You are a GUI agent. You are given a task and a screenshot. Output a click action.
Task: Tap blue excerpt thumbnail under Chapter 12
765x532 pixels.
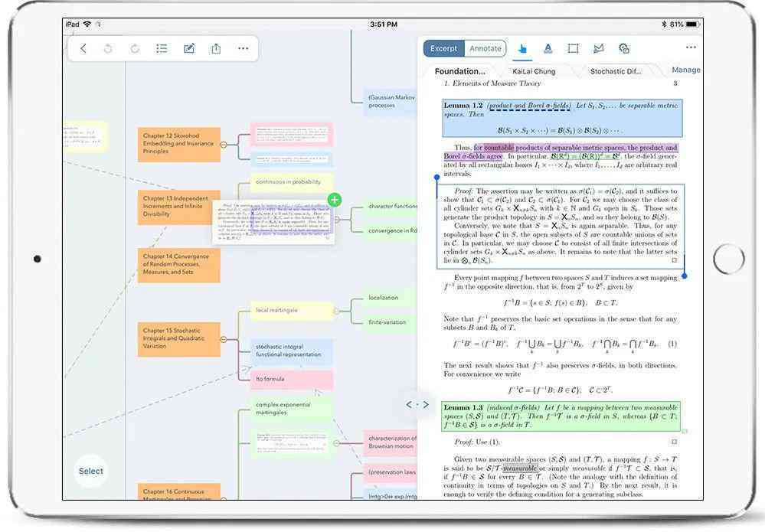(x=292, y=159)
